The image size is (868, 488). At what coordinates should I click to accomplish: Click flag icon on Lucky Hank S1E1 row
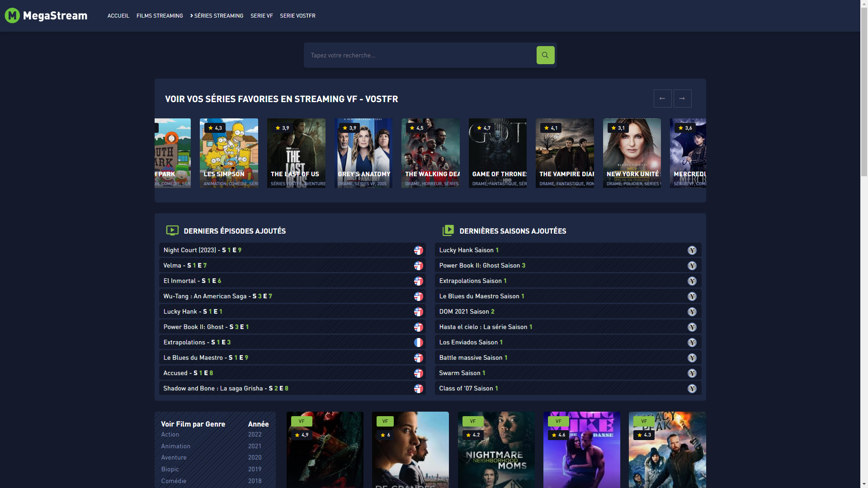tap(419, 312)
